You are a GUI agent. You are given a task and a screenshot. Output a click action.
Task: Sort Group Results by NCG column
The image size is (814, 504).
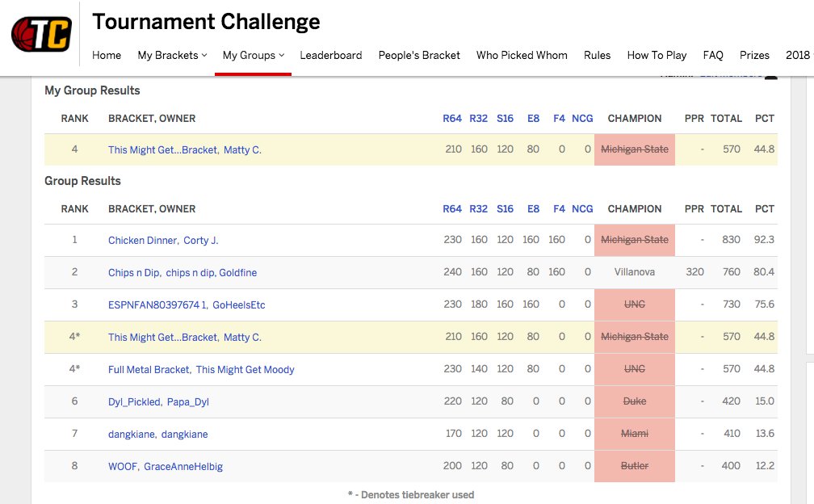point(582,208)
